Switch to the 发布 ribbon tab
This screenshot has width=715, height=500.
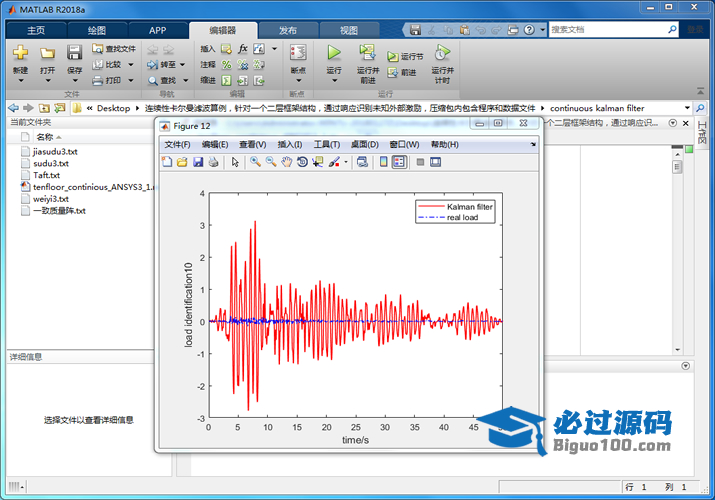288,30
